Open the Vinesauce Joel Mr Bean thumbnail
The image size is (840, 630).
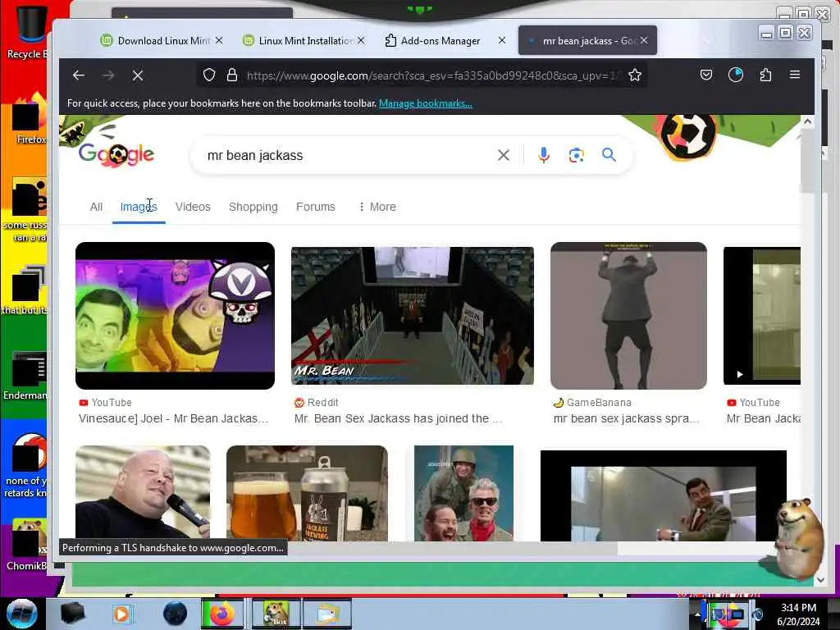point(176,316)
